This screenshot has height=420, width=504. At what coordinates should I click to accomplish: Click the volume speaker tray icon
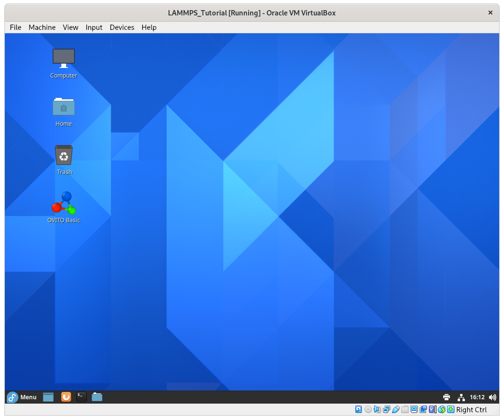point(492,397)
